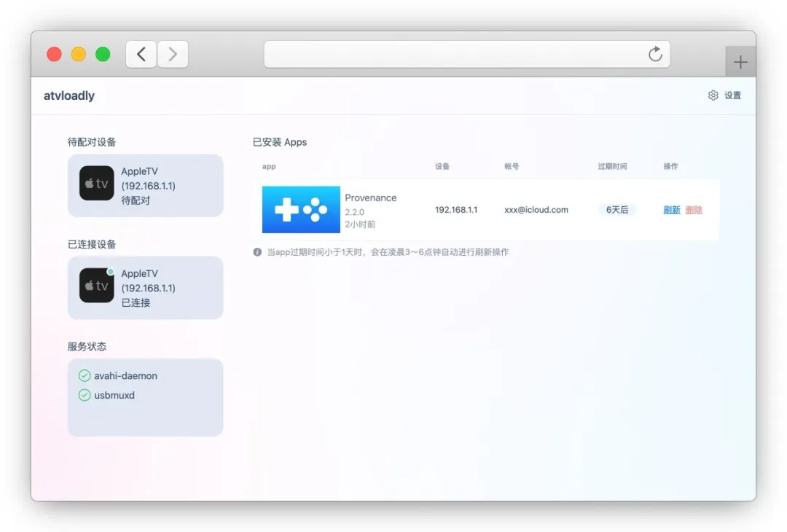The width and height of the screenshot is (787, 532).
Task: Refresh Provenance with the 刷新 link
Action: (x=672, y=210)
